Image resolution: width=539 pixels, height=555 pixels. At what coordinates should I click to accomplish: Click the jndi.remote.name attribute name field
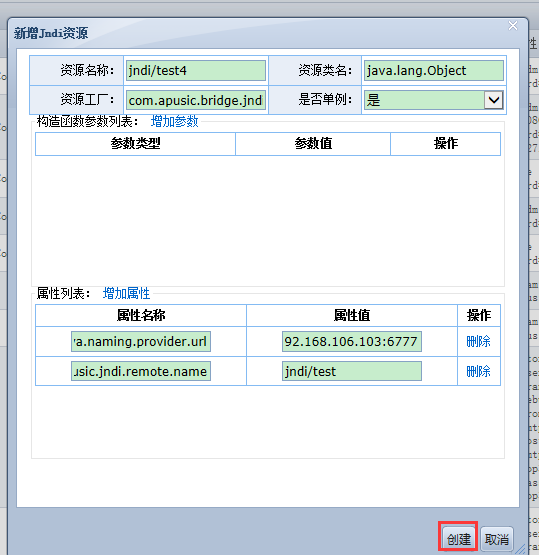[141, 371]
